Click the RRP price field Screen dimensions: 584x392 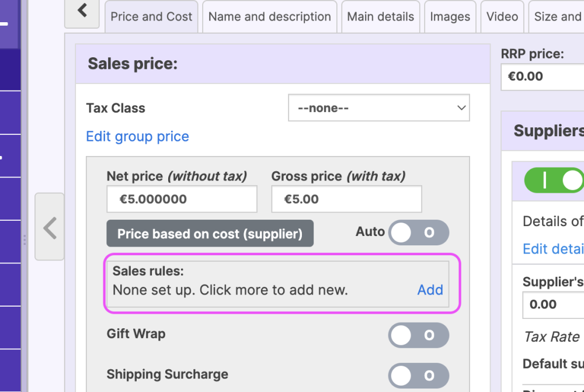click(x=543, y=77)
